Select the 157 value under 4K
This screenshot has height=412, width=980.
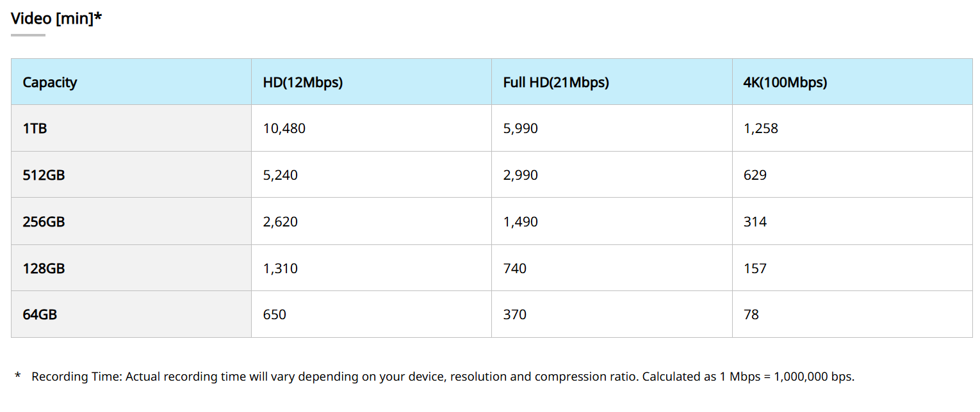coord(755,268)
